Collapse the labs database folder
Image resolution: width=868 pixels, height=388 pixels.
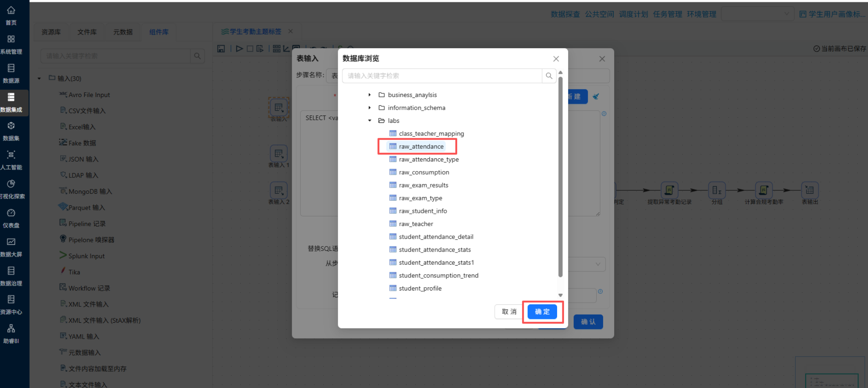click(370, 120)
